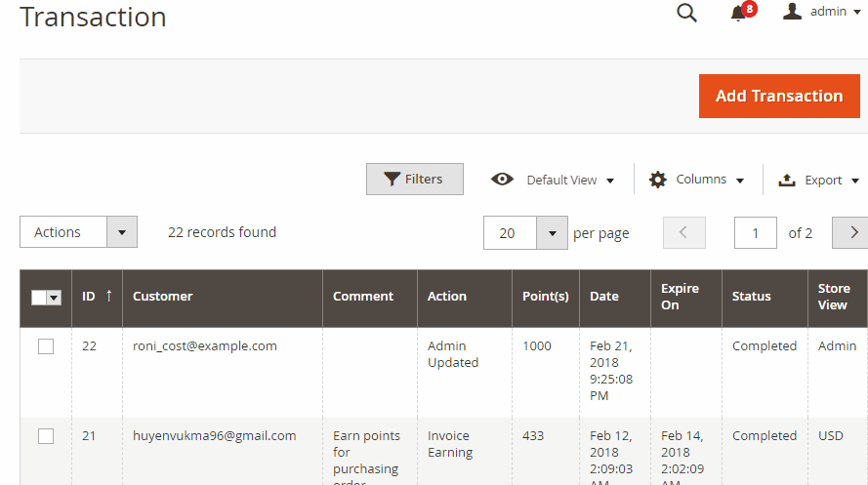This screenshot has width=868, height=485.
Task: Open the Actions dropdown
Action: [79, 231]
